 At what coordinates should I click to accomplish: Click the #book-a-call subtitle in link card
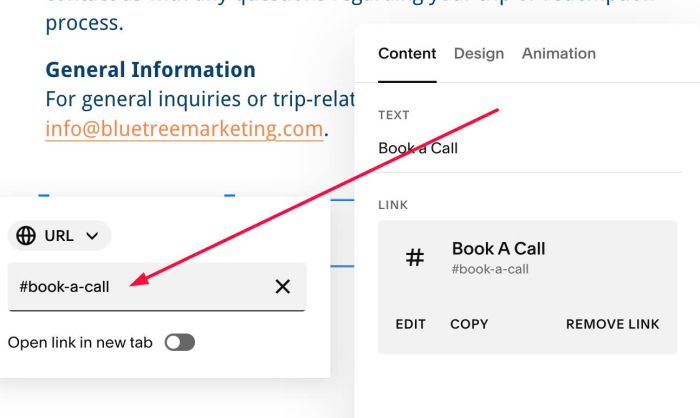[490, 269]
